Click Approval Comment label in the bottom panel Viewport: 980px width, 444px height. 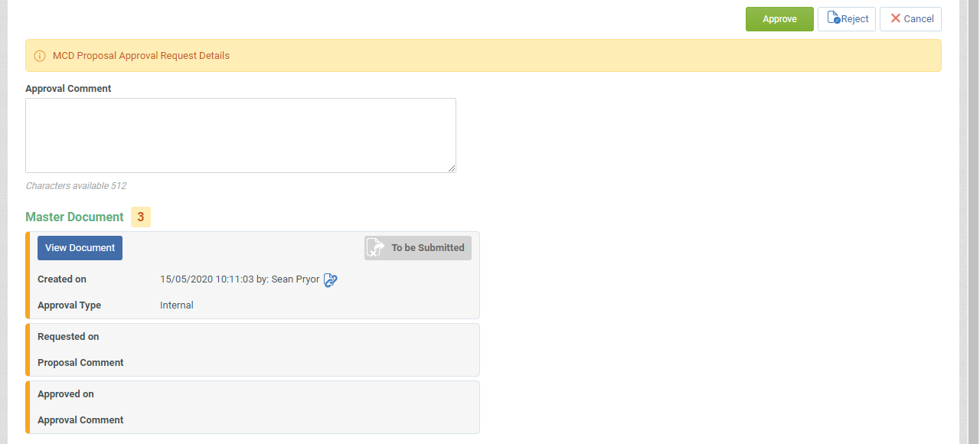[80, 420]
